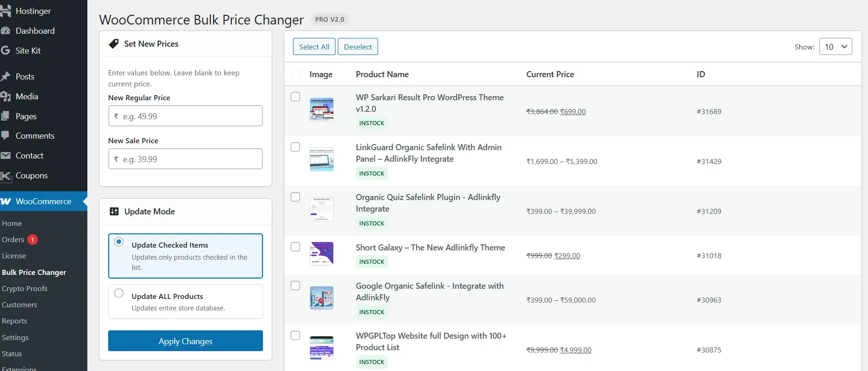Click the Deselect button

point(358,47)
